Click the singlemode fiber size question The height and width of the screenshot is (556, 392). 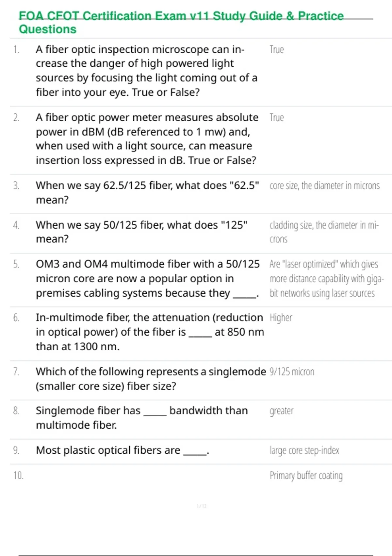coord(151,379)
